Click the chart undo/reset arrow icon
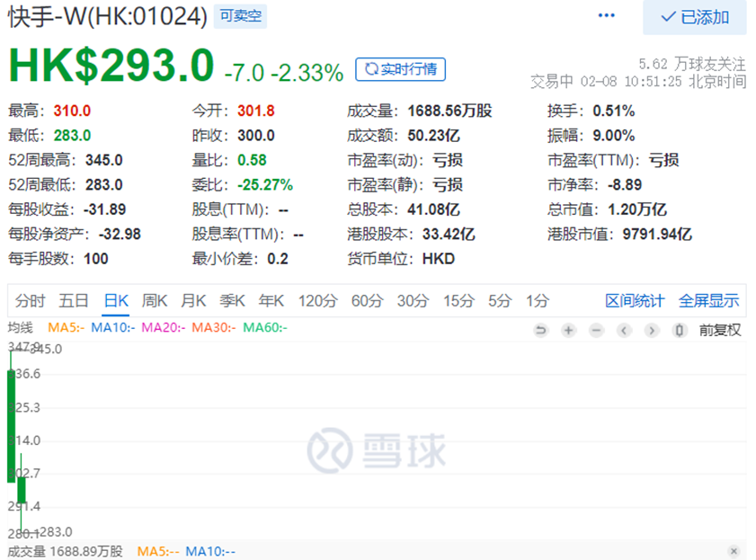 pos(541,330)
